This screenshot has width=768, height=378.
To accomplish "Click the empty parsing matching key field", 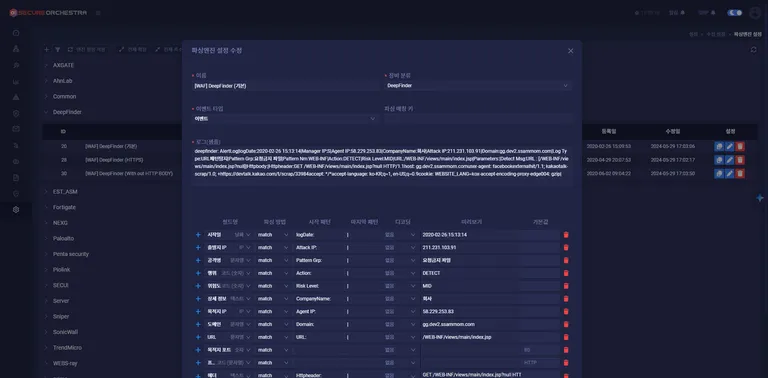I will point(478,118).
